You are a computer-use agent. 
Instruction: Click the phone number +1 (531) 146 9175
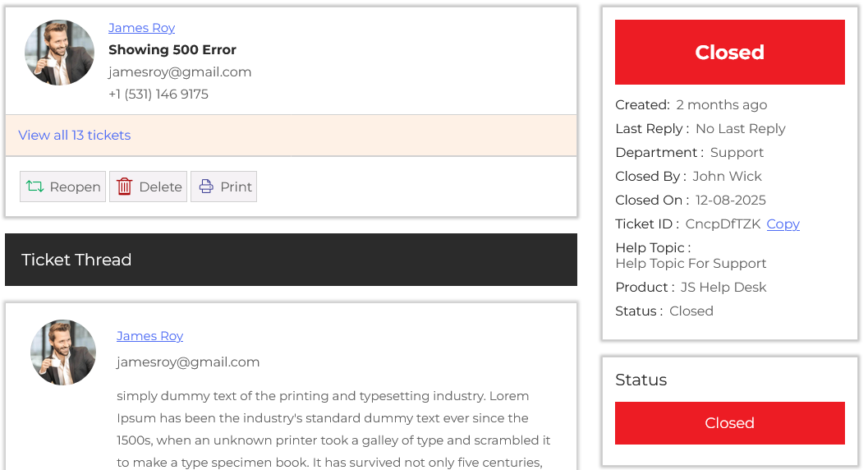[x=158, y=94]
